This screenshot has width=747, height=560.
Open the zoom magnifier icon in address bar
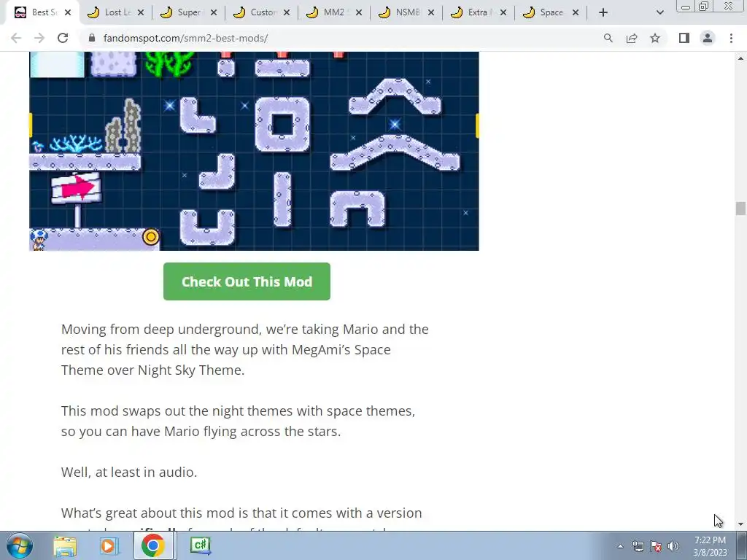608,38
